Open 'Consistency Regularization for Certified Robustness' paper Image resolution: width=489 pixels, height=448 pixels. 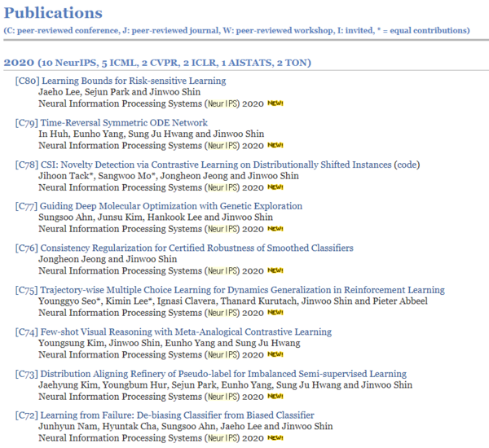tap(197, 248)
